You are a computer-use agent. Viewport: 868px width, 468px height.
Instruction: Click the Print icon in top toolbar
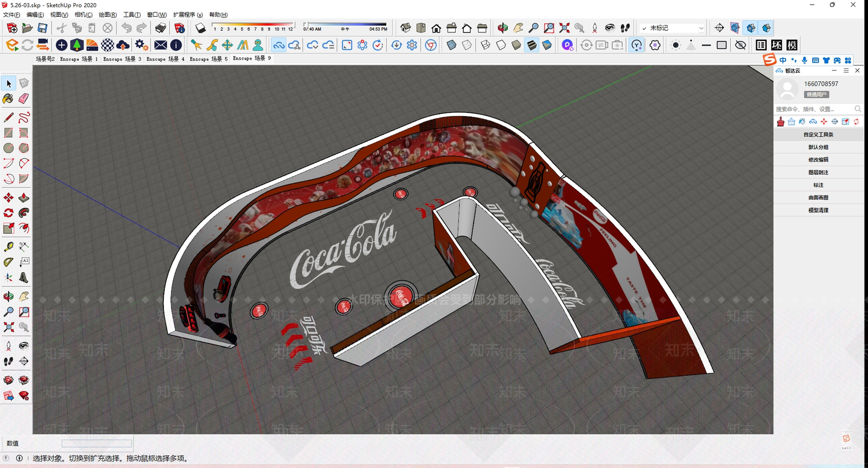(x=161, y=28)
